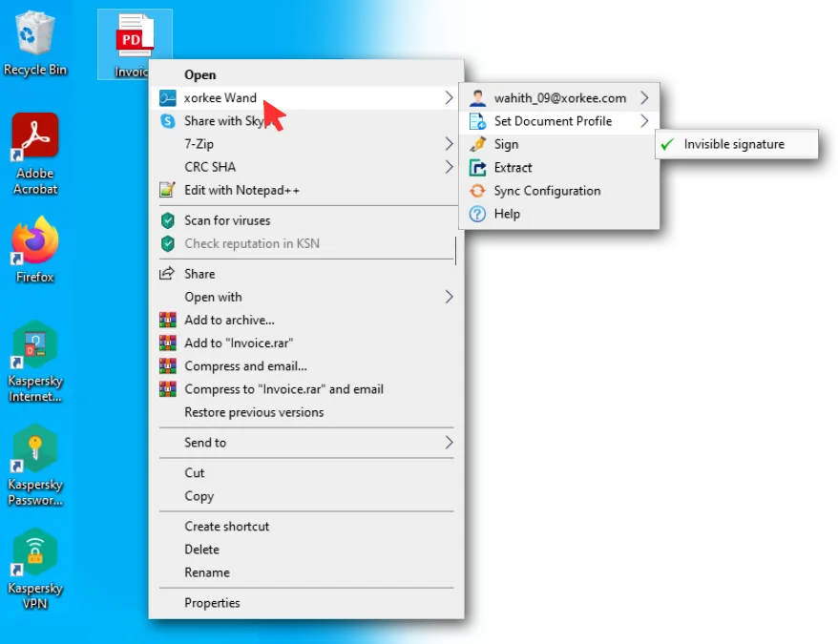Expand the CRC SHA submenu arrow
The image size is (838, 644).
click(x=449, y=167)
